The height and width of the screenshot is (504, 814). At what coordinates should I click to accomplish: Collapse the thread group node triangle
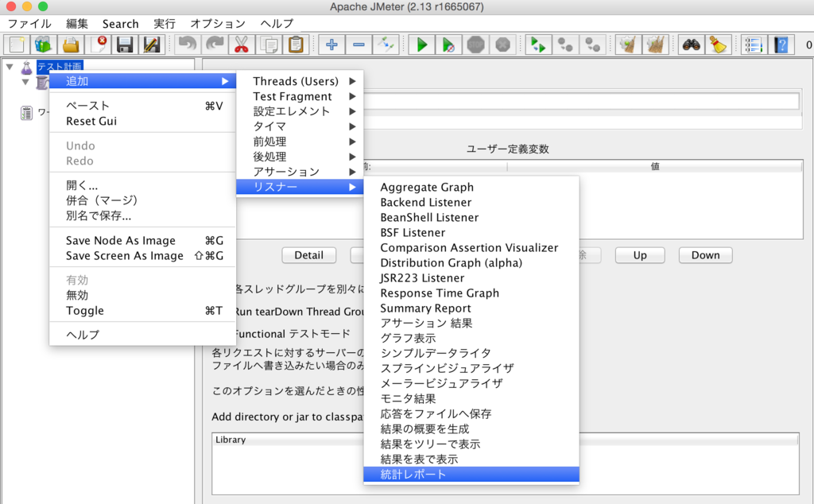click(x=25, y=82)
